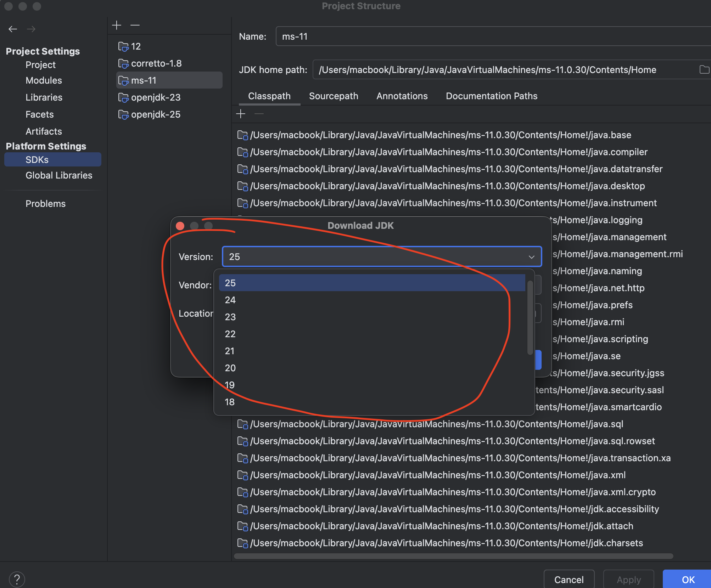The width and height of the screenshot is (711, 588).
Task: Switch to the Classpath tab
Action: [269, 96]
